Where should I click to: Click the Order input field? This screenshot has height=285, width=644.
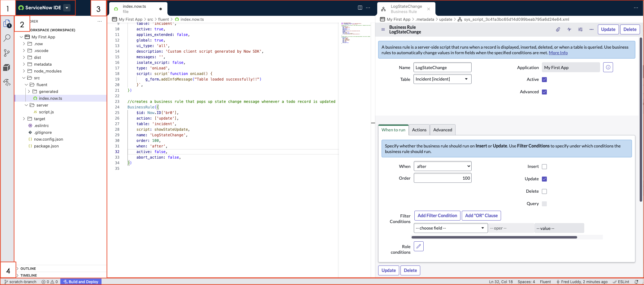443,178
